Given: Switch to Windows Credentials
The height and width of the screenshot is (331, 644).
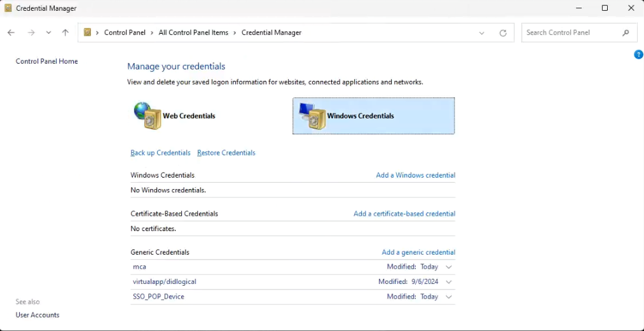Looking at the screenshot, I should 373,116.
